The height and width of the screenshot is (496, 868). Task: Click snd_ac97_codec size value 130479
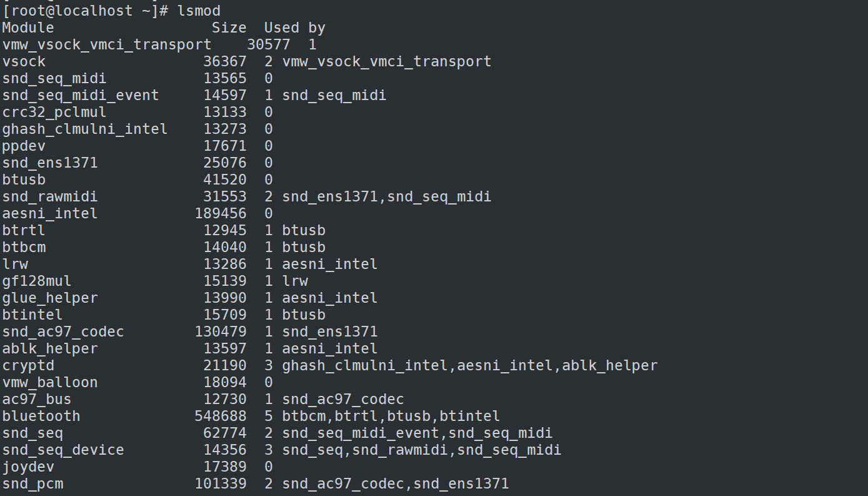pos(221,332)
